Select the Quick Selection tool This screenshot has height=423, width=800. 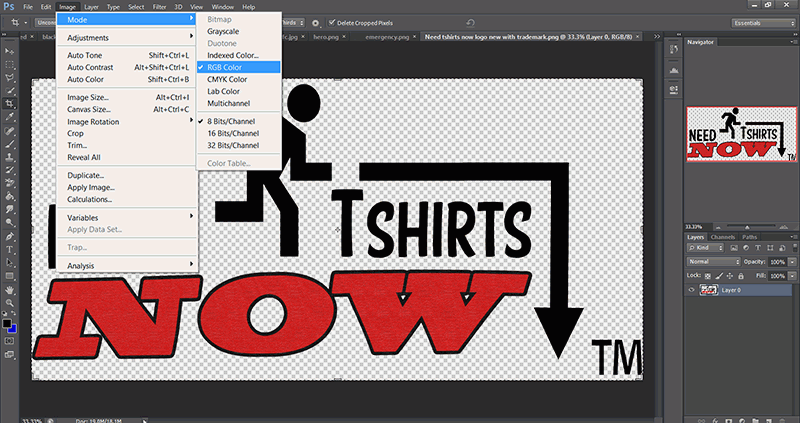[10, 91]
